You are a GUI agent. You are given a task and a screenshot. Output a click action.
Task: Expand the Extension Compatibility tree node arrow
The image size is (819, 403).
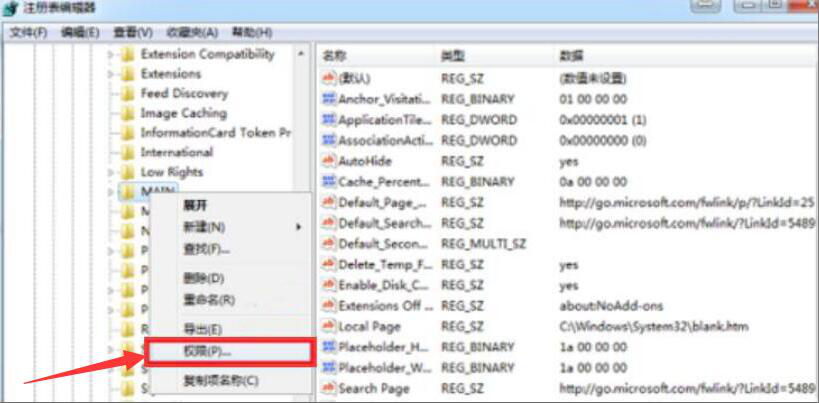pyautogui.click(x=110, y=55)
